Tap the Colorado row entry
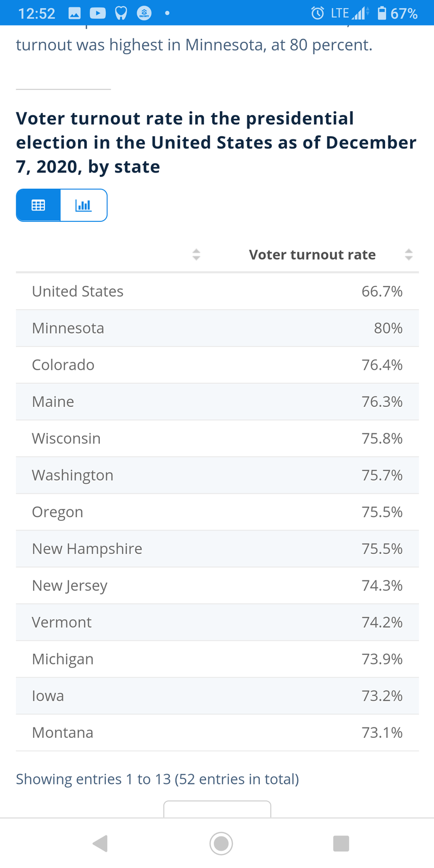The height and width of the screenshot is (868, 434). [x=218, y=365]
